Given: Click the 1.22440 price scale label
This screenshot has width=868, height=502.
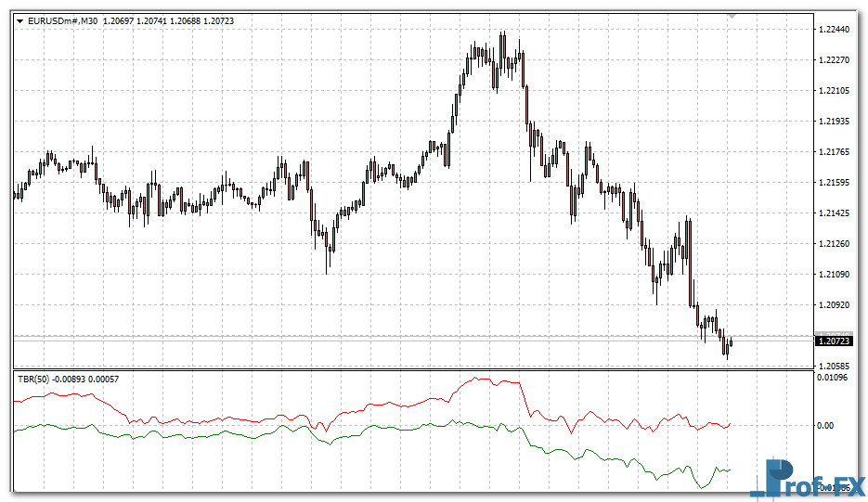Looking at the screenshot, I should click(x=835, y=30).
